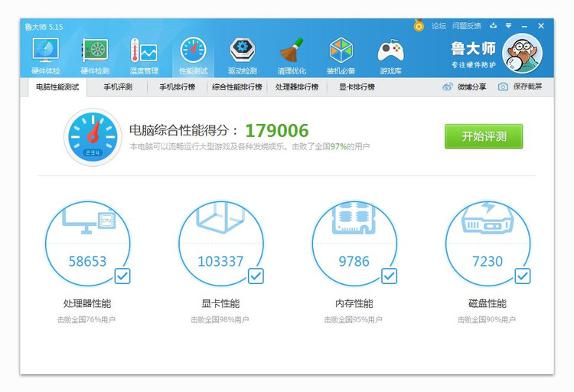
Task: Click the 保存截屏 save screenshot text
Action: pos(527,87)
